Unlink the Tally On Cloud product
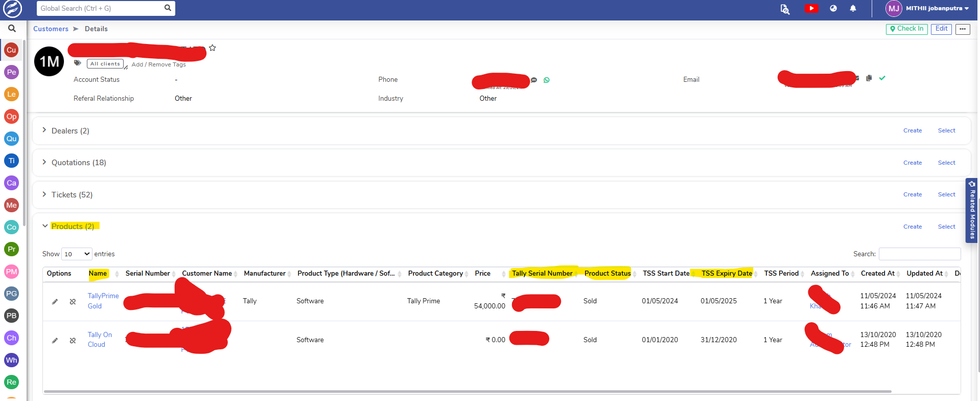Image resolution: width=980 pixels, height=401 pixels. point(73,340)
